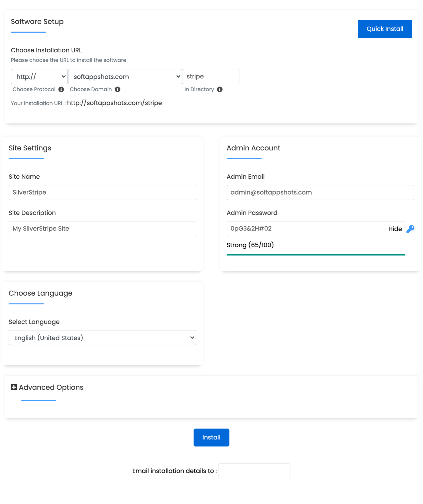Click the Admin Email field
Image resolution: width=423 pixels, height=504 pixels.
pyautogui.click(x=320, y=192)
